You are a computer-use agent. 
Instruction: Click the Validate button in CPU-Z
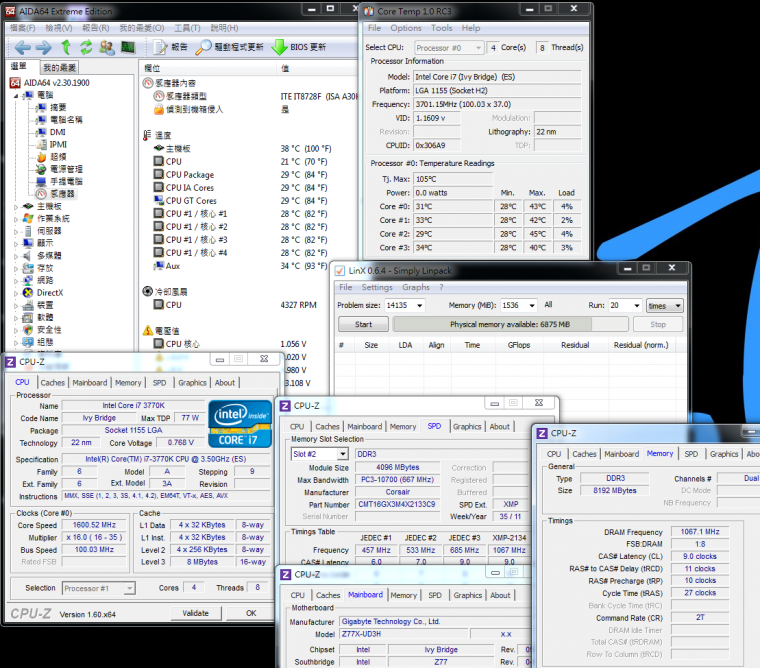(196, 613)
